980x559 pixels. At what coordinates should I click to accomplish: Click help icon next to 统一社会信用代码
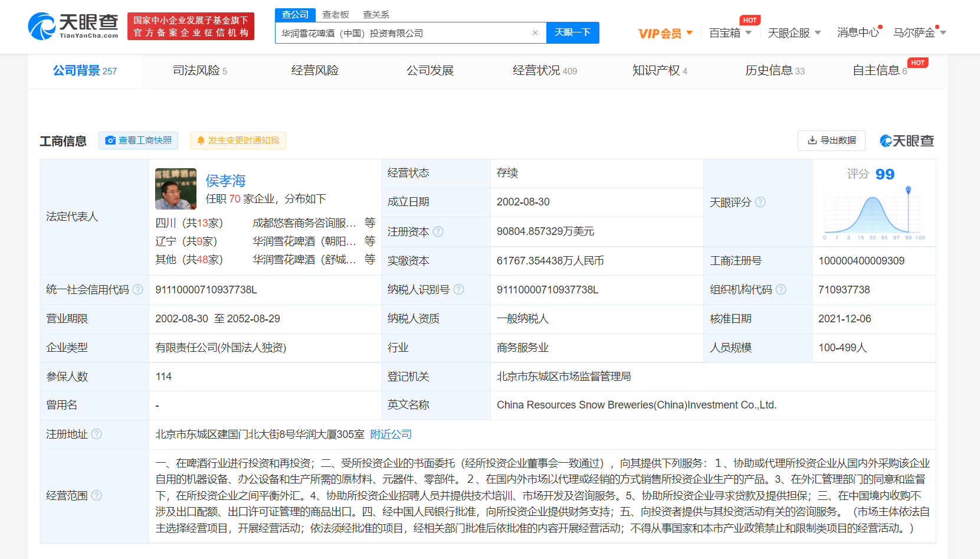click(x=138, y=290)
